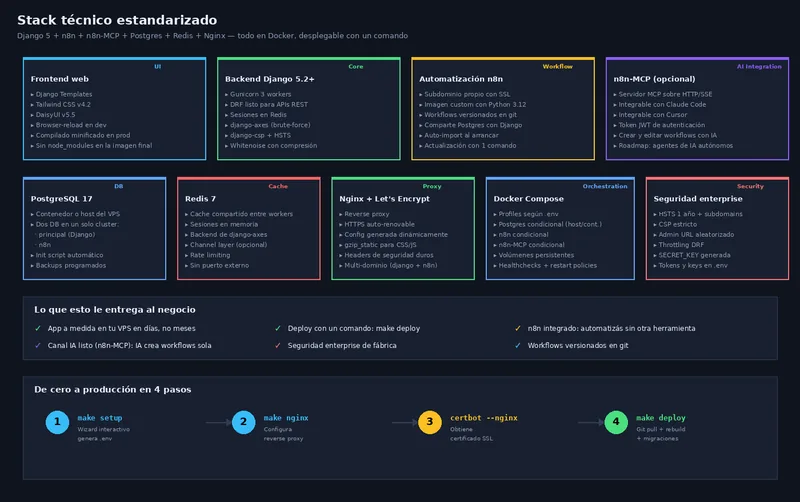Click the 'Docker Compose' card heading

[x=528, y=199]
